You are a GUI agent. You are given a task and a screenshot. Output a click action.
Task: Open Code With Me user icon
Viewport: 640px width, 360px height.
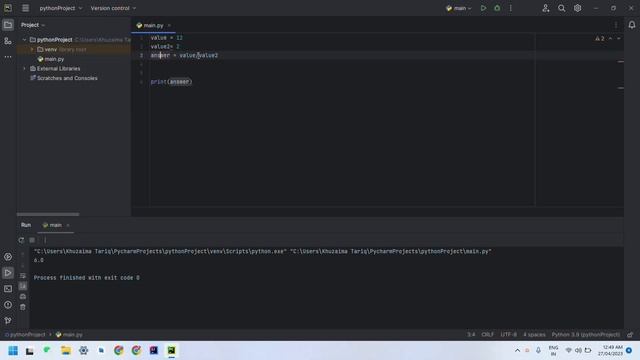pyautogui.click(x=546, y=8)
